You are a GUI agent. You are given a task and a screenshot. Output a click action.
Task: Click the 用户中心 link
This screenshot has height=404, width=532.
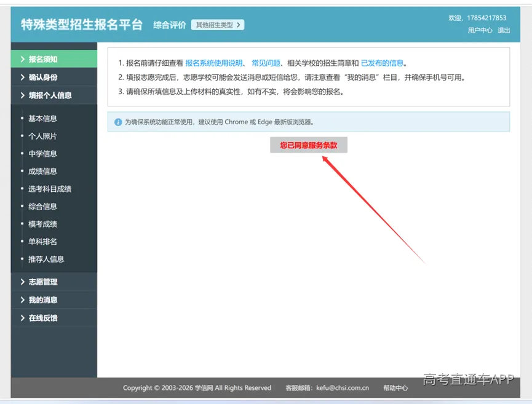pos(480,31)
